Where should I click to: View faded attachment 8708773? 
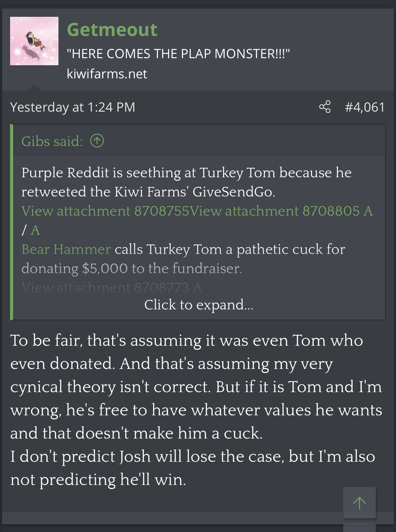tap(107, 288)
